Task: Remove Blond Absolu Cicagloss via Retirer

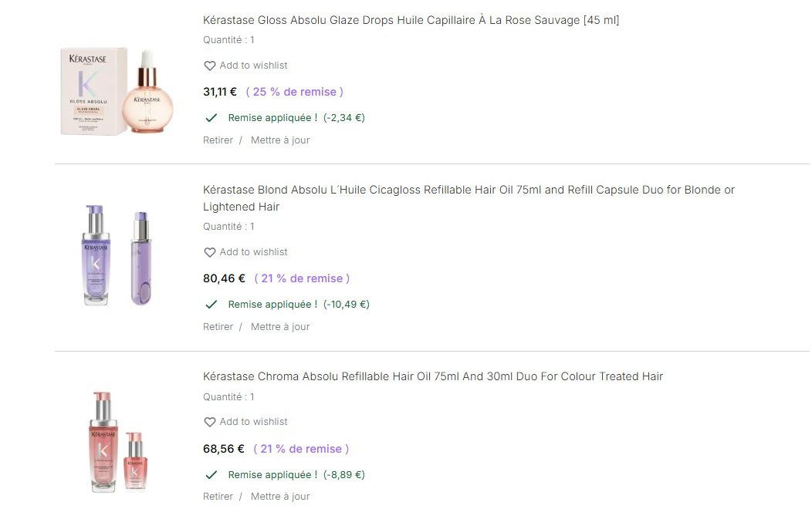Action: 218,327
